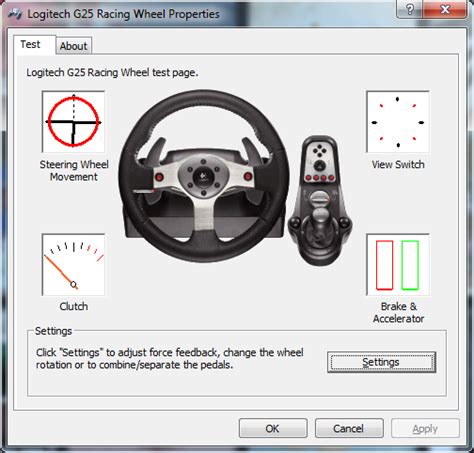The image size is (474, 453).
Task: Click the Logitech logo on wheel hub
Action: (203, 176)
